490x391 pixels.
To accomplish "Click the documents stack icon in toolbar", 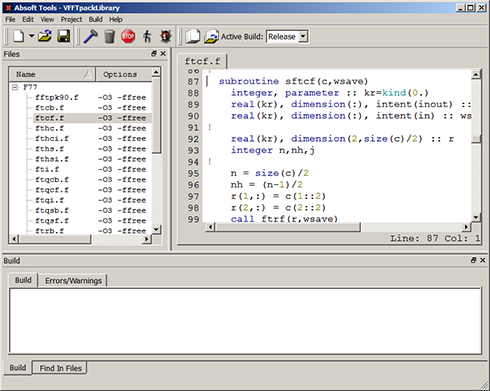I will pyautogui.click(x=193, y=36).
